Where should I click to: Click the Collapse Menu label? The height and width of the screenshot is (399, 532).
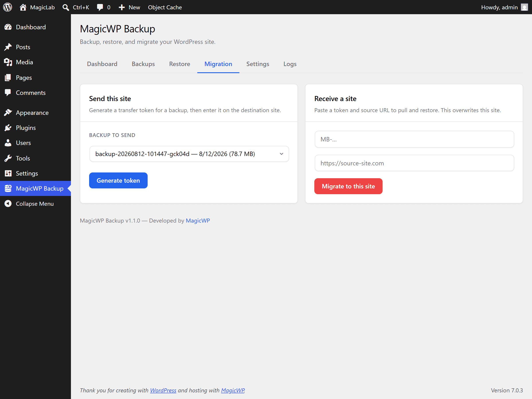[x=35, y=203]
